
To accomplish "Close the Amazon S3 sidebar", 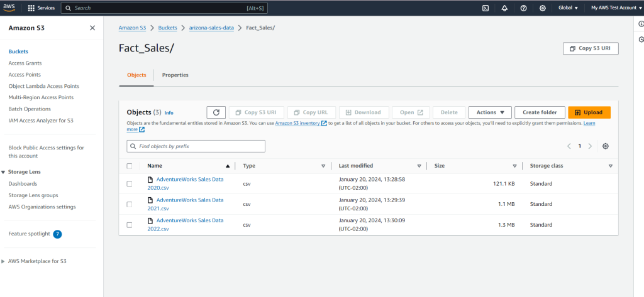I will click(x=92, y=28).
